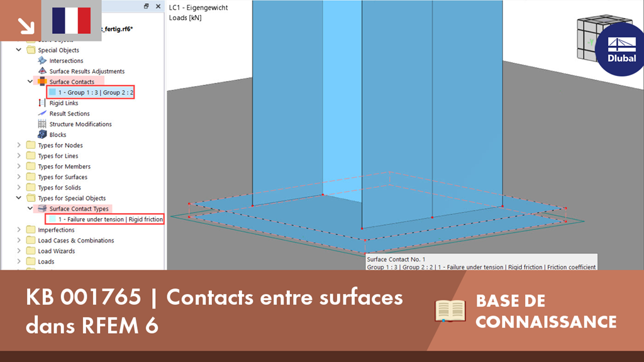The image size is (644, 362).
Task: Select '1 - Failure under tension | Rigid friction' entry
Action: pos(105,219)
